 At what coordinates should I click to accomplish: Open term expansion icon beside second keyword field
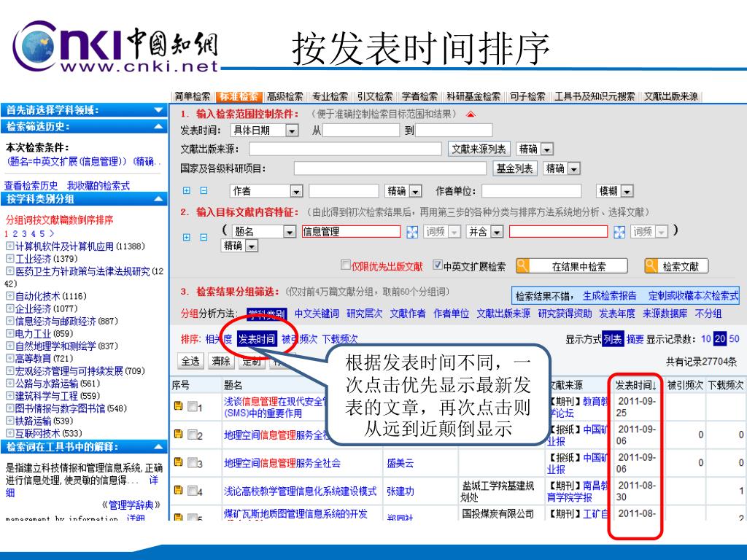pyautogui.click(x=619, y=232)
